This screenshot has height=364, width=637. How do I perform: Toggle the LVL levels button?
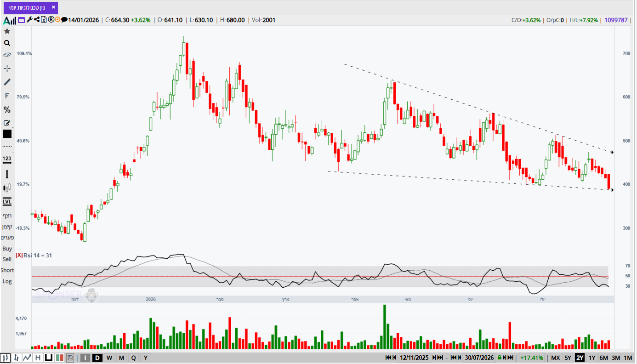click(7, 201)
